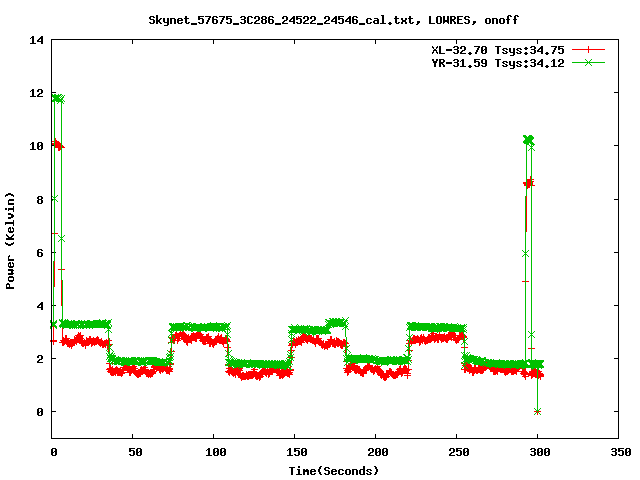Click the x-axis tick label '350'
Viewport: 640px width, 480px height.
pos(620,452)
